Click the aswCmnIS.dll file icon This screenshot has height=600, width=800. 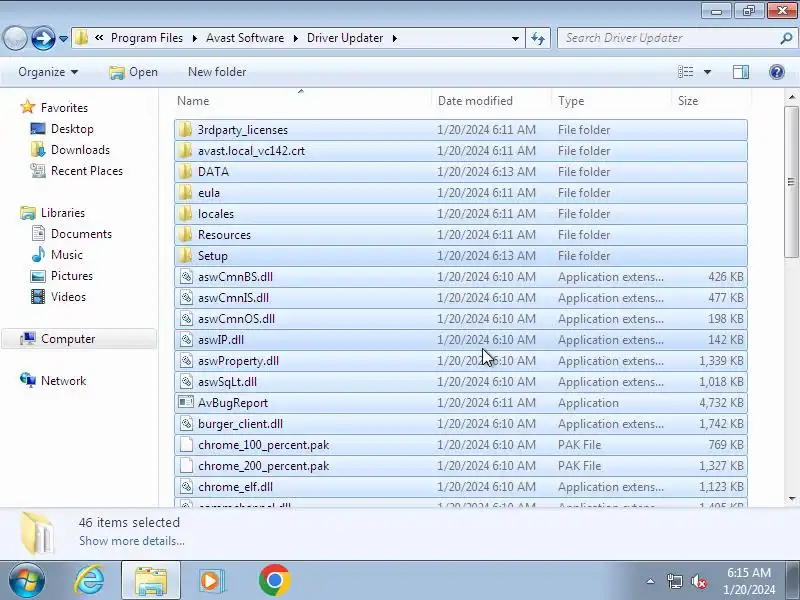point(186,297)
